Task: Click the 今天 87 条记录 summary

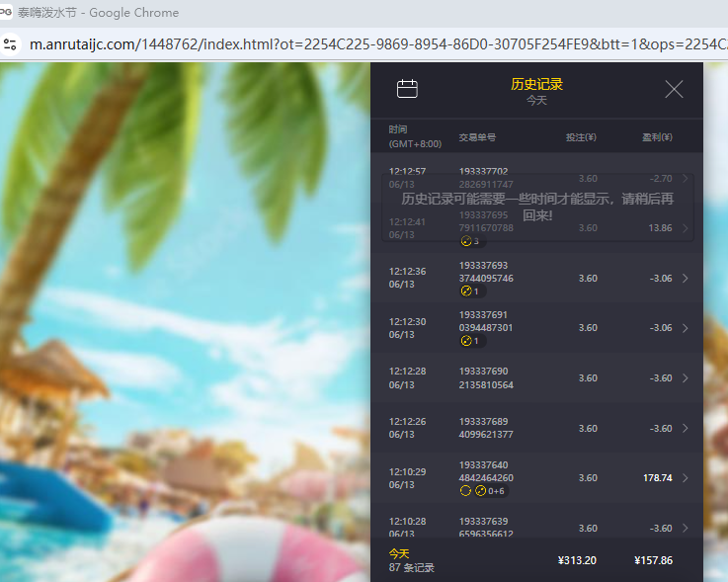Action: coord(411,560)
